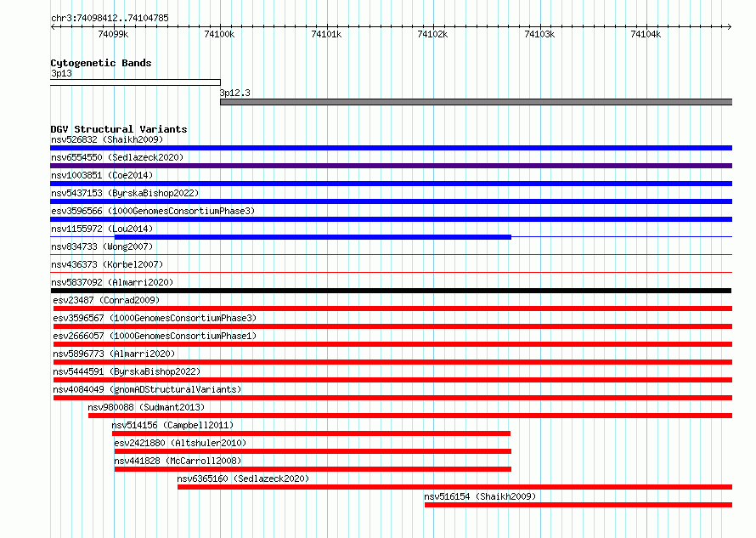Click the 3p13 band label
The height and width of the screenshot is (538, 756).
(x=62, y=73)
